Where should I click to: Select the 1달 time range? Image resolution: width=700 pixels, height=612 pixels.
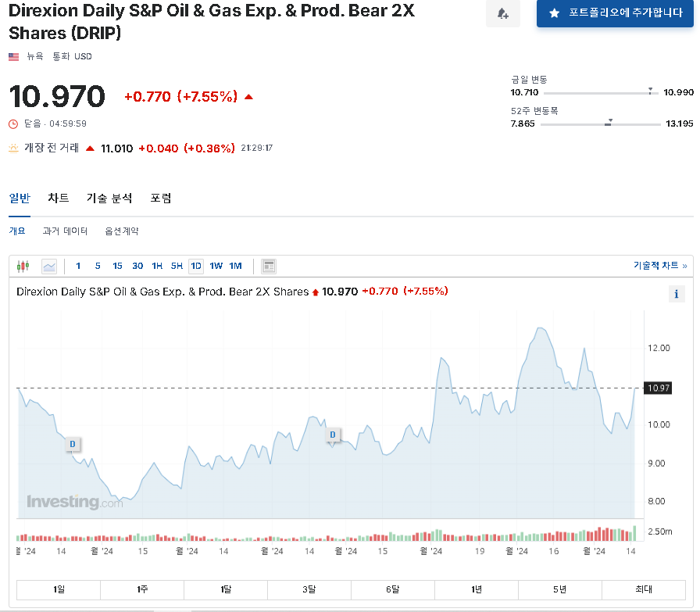pos(226,589)
